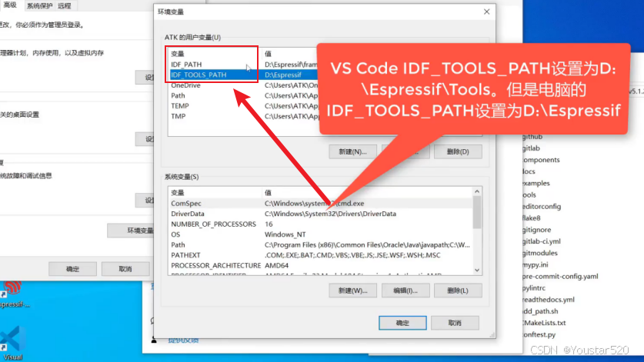The height and width of the screenshot is (362, 644).
Task: Select NUMBER_OF_PROCESSORS system variable
Action: pyautogui.click(x=320, y=224)
